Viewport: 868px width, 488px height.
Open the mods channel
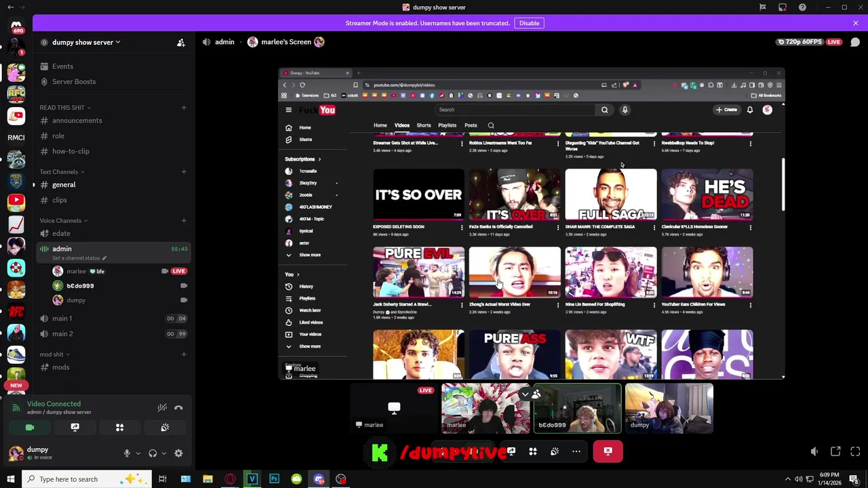click(60, 367)
